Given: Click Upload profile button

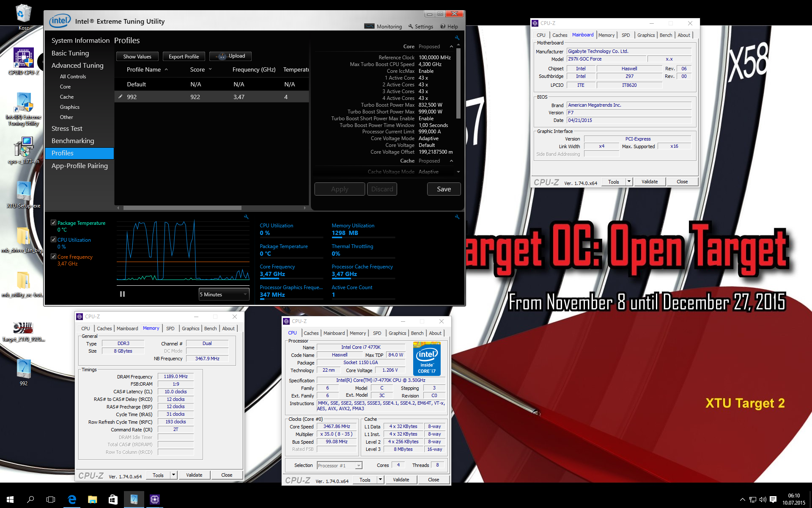Looking at the screenshot, I should tap(230, 56).
